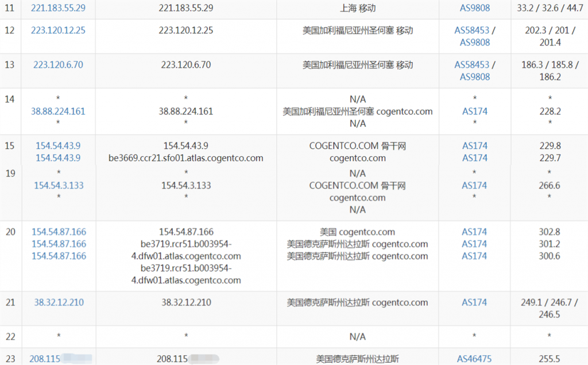Select the latency value 301.2
Image resolution: width=588 pixels, height=365 pixels.
(550, 244)
